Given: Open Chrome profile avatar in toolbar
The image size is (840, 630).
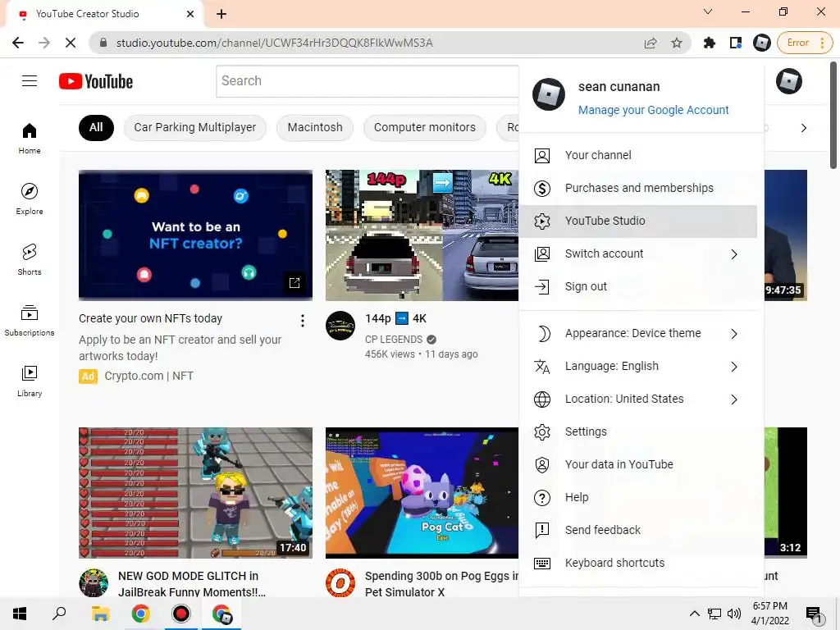Looking at the screenshot, I should [762, 43].
